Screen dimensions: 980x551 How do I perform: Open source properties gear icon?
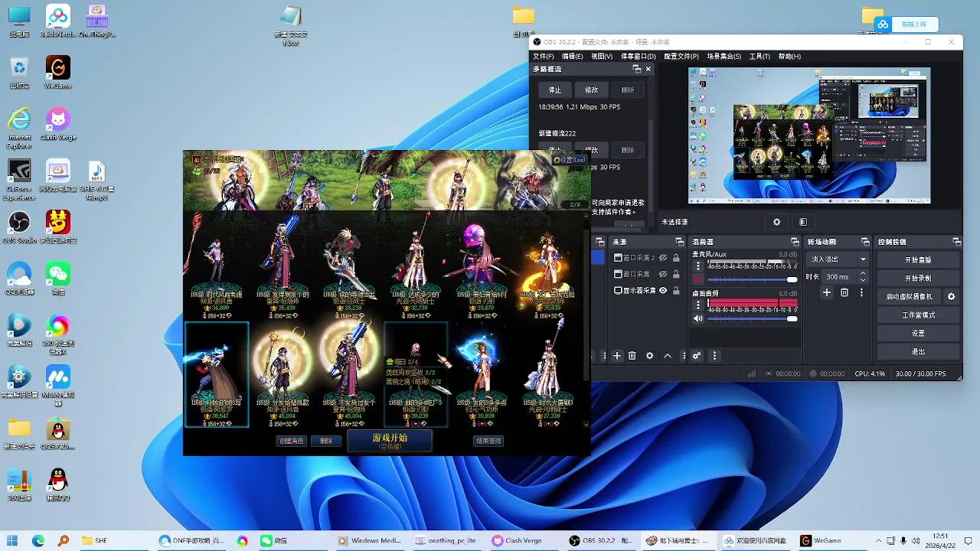pos(650,356)
